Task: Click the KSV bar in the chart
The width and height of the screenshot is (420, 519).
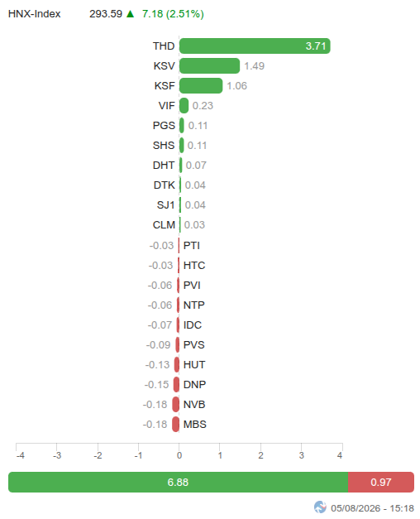Action: [x=209, y=66]
